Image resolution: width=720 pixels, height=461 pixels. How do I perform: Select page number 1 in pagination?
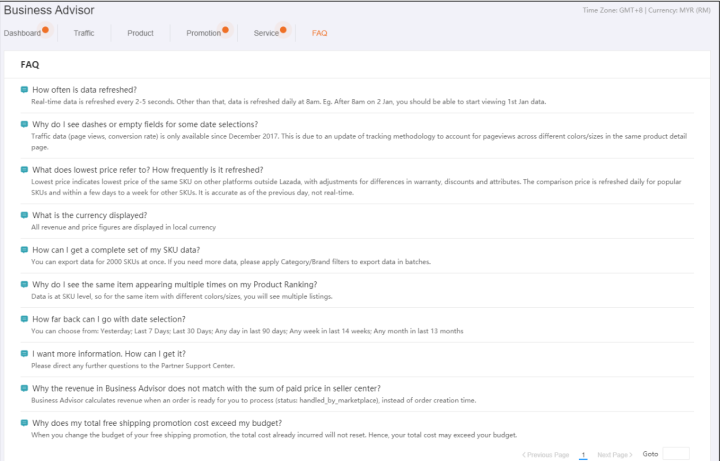[582, 454]
